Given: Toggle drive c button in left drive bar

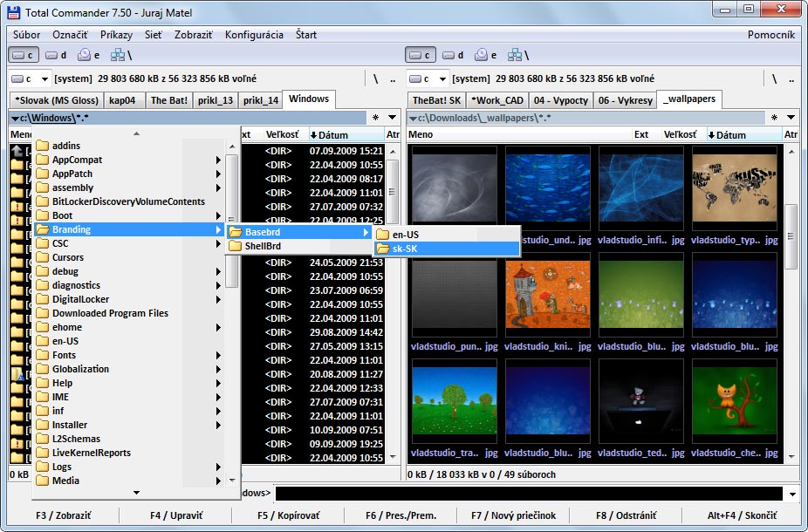Looking at the screenshot, I should [x=24, y=55].
